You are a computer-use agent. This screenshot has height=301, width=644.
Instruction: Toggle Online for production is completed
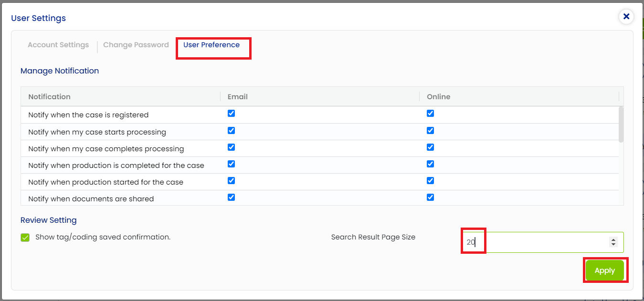coord(430,164)
